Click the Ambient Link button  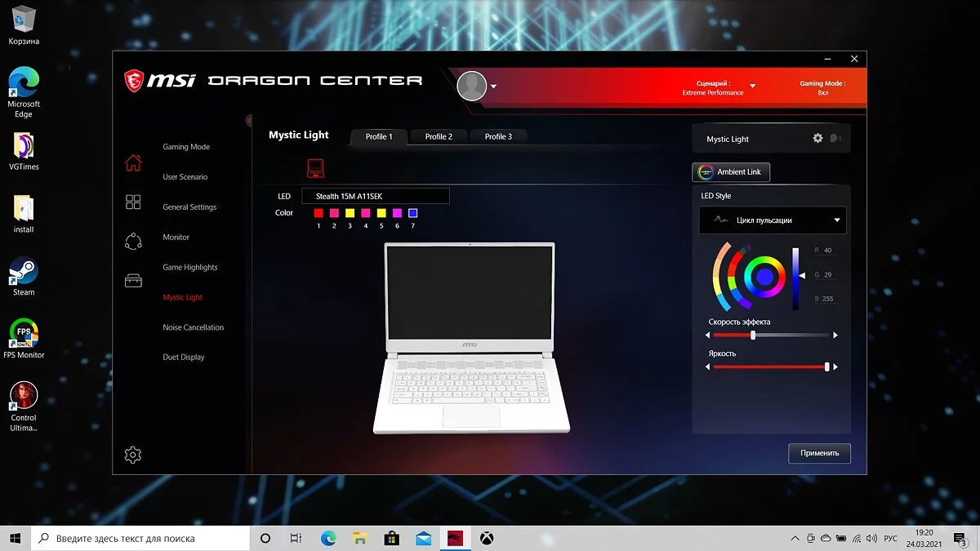click(731, 172)
